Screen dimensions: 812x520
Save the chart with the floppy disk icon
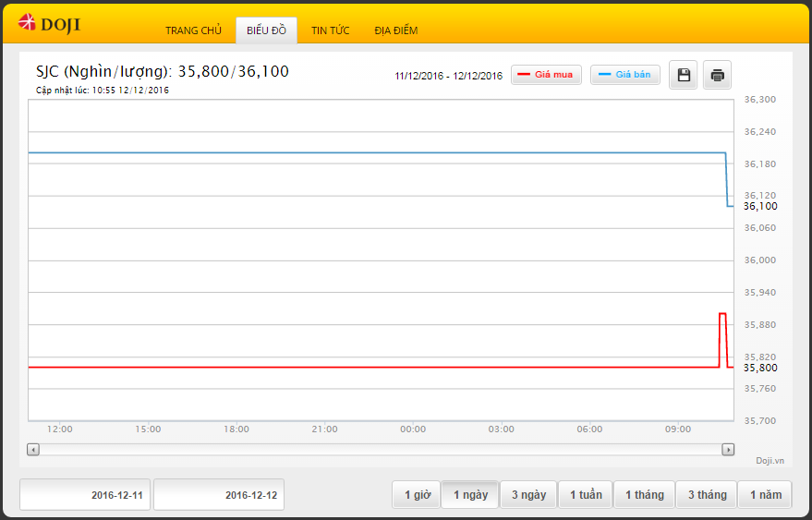pos(684,75)
